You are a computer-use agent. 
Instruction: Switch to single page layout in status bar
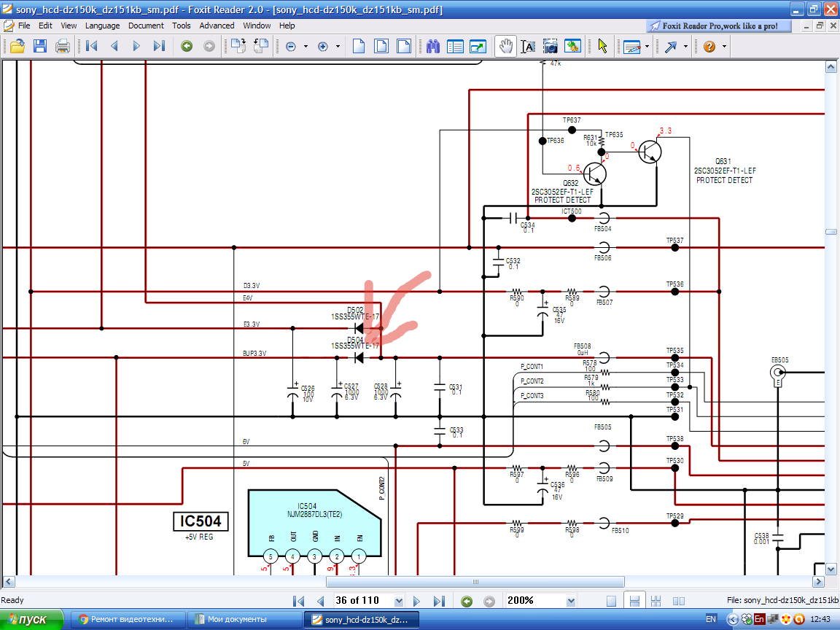612,601
